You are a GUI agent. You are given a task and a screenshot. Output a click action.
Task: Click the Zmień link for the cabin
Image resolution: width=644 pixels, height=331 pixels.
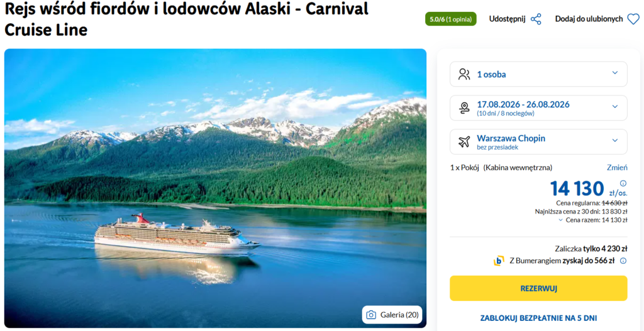617,168
